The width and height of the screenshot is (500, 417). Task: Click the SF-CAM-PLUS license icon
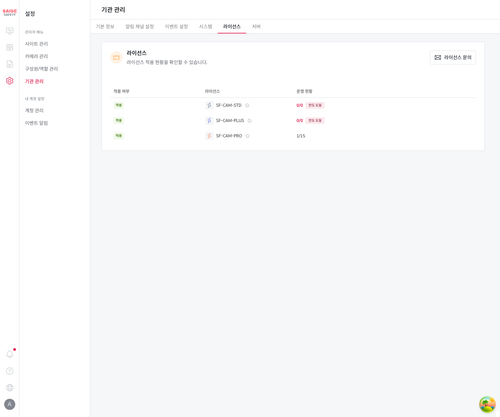[x=209, y=120]
